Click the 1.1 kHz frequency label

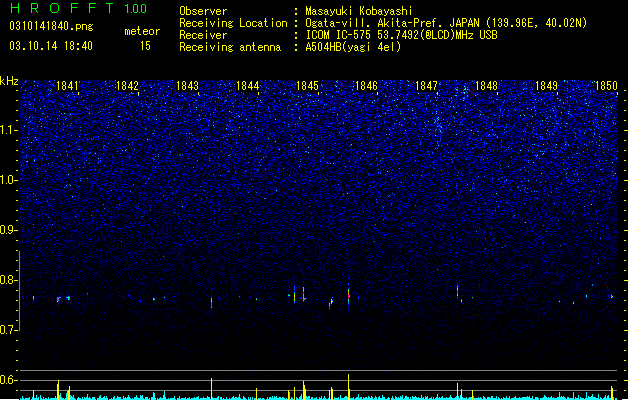tap(9, 130)
